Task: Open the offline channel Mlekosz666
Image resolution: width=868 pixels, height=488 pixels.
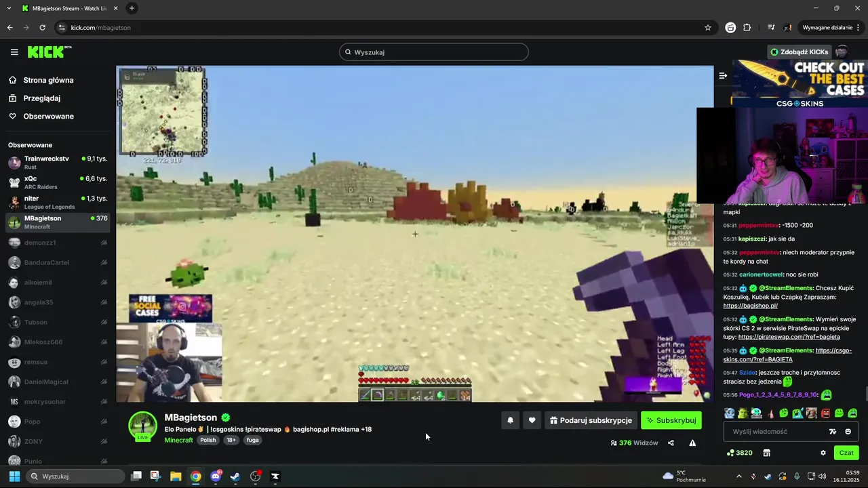Action: [x=58, y=342]
